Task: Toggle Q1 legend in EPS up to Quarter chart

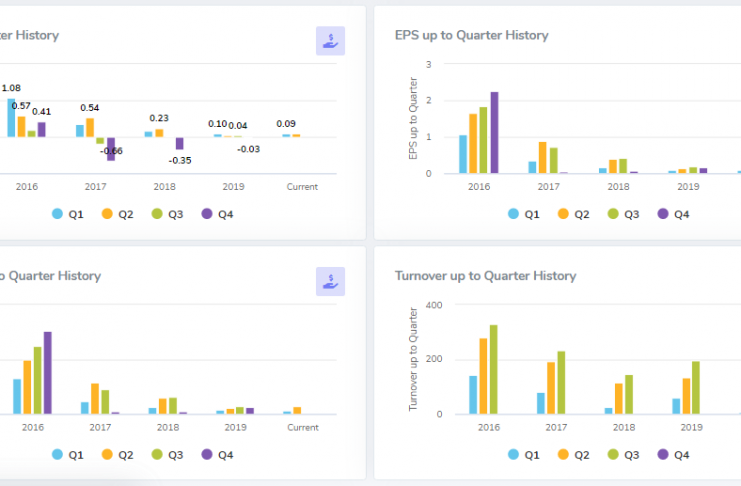Action: coord(522,213)
